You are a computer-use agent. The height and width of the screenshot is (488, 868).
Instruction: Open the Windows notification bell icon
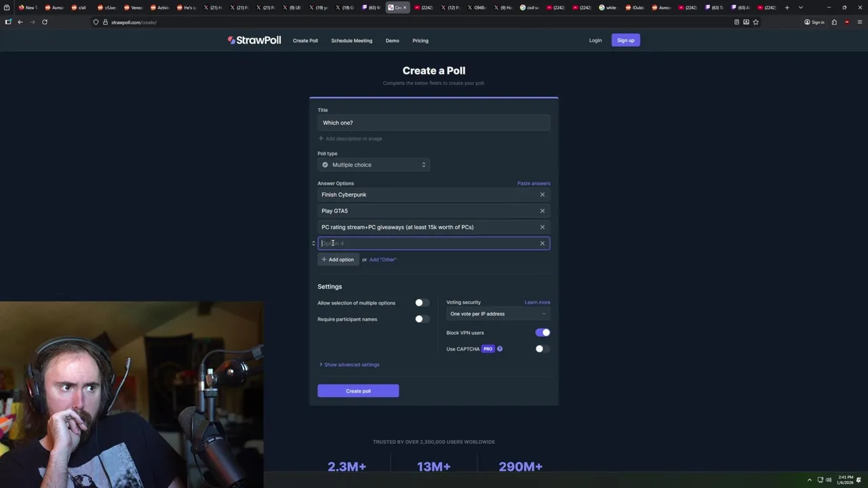tap(859, 480)
